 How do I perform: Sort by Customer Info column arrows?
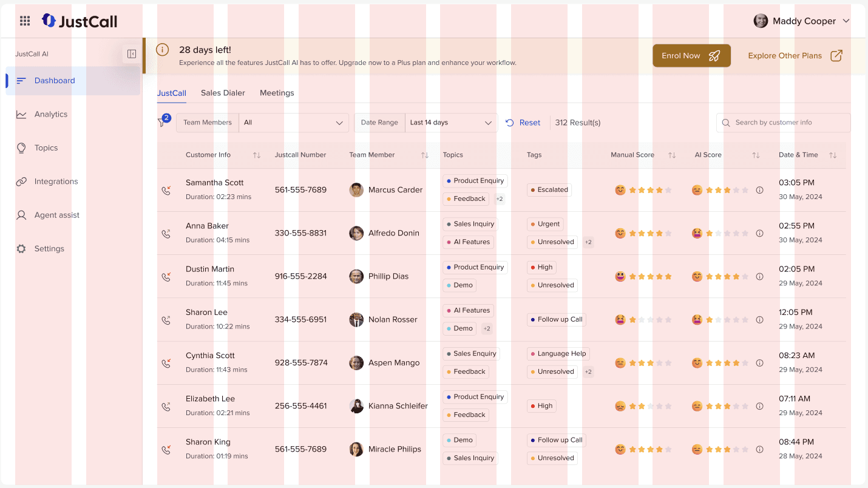pos(257,155)
